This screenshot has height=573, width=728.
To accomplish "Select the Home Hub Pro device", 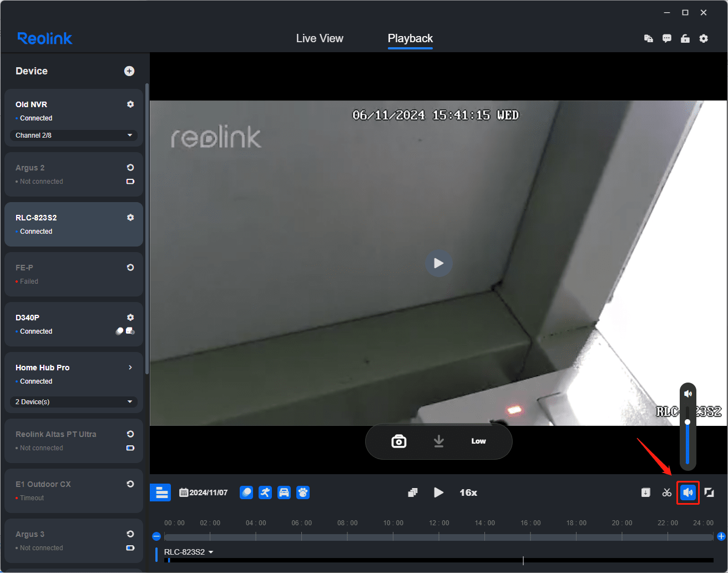I will [x=74, y=382].
